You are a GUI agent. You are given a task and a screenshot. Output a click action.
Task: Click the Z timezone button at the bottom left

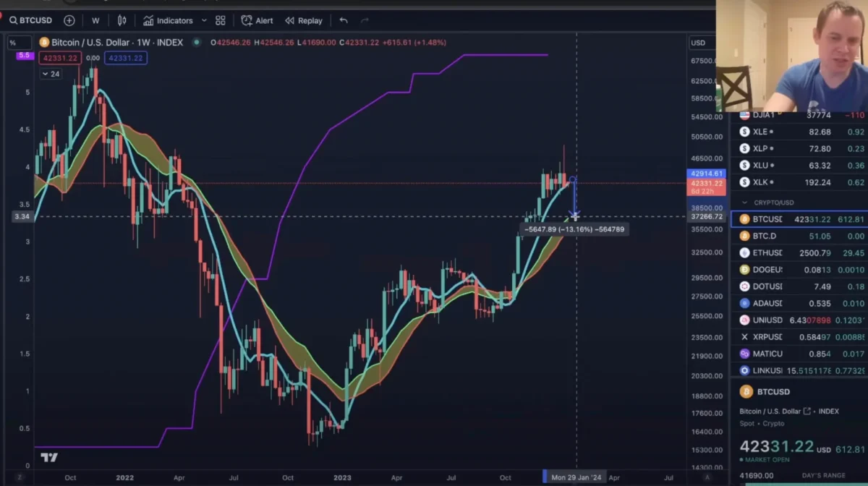(x=20, y=477)
